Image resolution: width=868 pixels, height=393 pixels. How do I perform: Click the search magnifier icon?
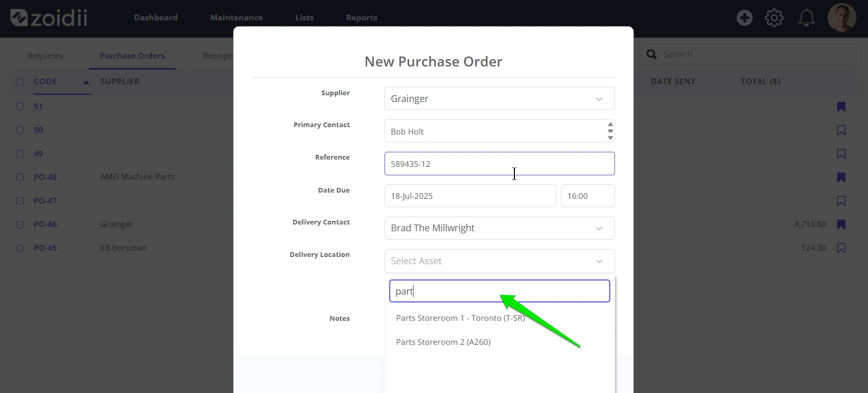(x=652, y=54)
